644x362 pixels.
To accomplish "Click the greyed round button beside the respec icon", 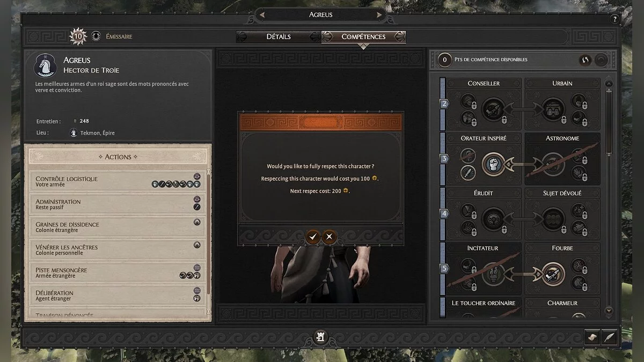I will pyautogui.click(x=601, y=60).
